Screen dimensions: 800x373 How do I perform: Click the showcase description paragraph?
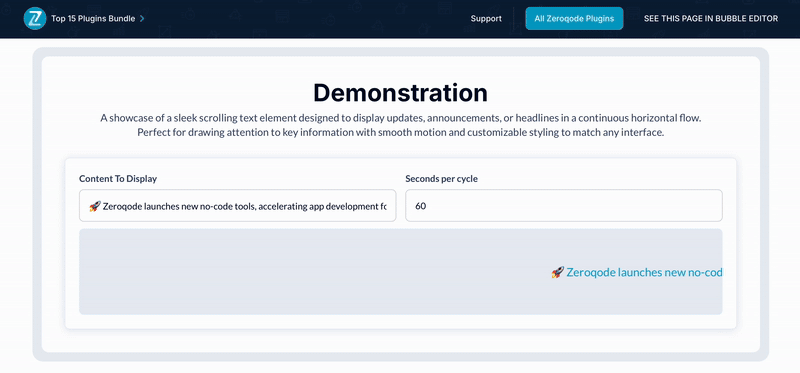401,126
